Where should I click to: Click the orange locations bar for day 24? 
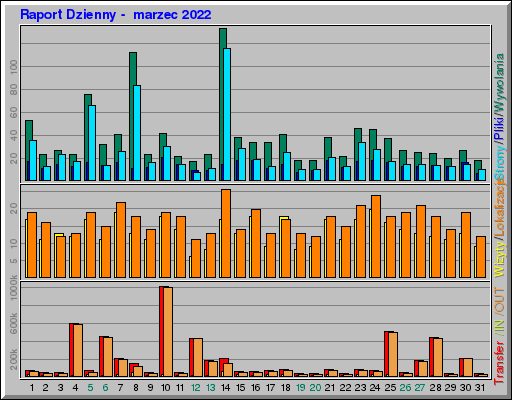[376, 236]
